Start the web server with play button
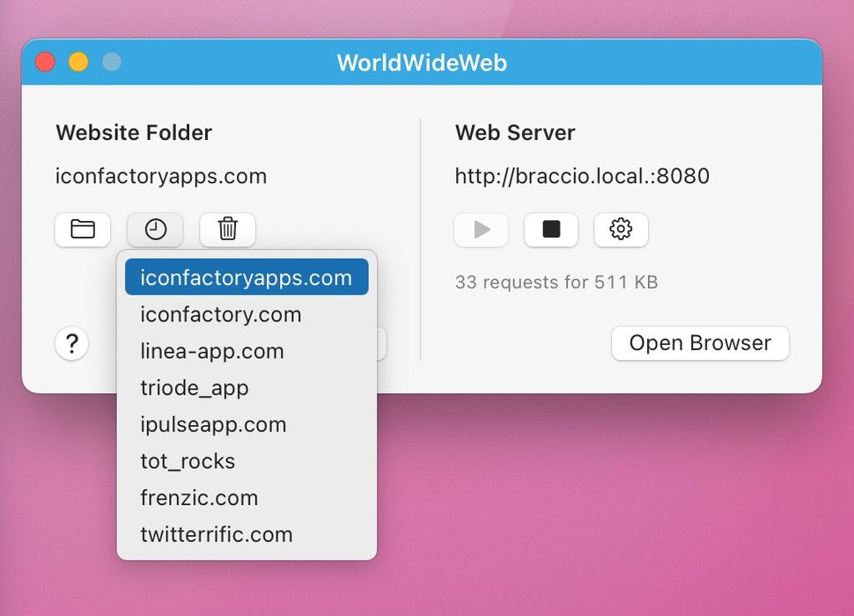 482,230
